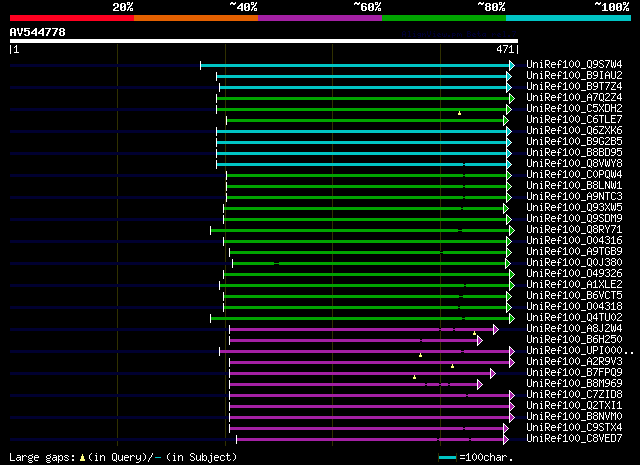640x465 pixels.
Task: Click the UniRef100_C9STX4 label
Action: point(574,428)
